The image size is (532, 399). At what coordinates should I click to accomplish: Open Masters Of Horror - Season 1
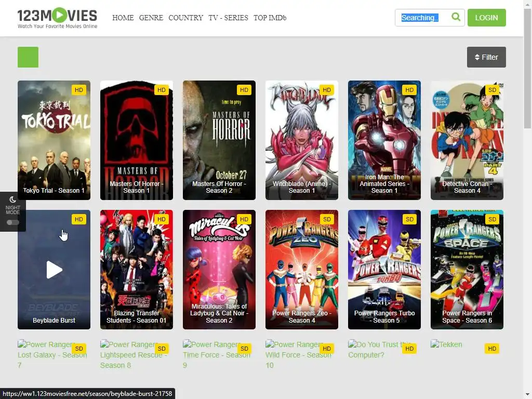[x=137, y=140]
